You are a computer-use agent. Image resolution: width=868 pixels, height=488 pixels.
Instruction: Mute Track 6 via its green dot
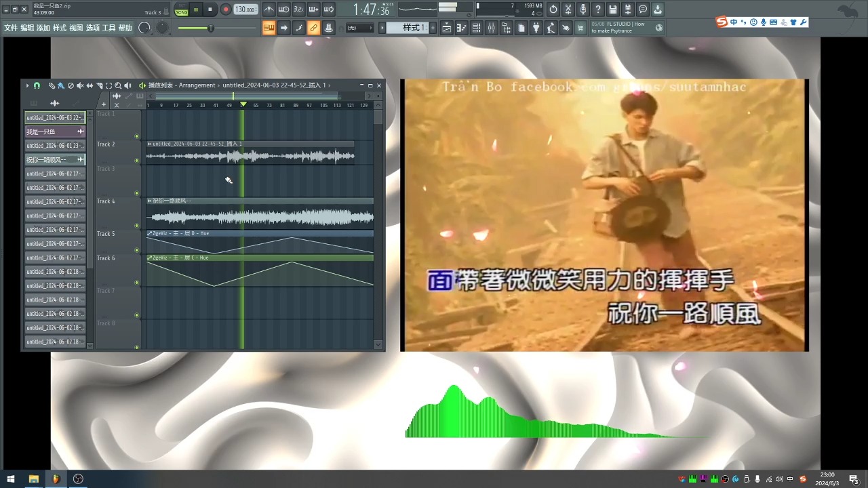tap(136, 283)
